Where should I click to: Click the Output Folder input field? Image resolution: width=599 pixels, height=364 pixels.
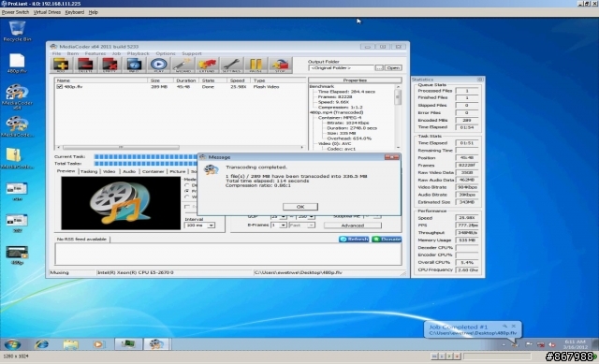pyautogui.click(x=342, y=67)
